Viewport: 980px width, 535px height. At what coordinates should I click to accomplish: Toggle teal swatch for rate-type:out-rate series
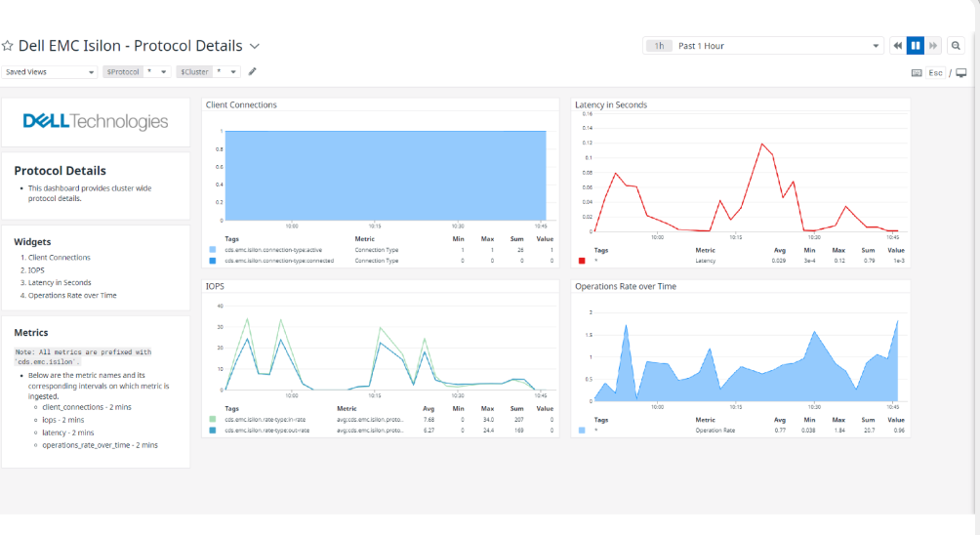point(213,430)
